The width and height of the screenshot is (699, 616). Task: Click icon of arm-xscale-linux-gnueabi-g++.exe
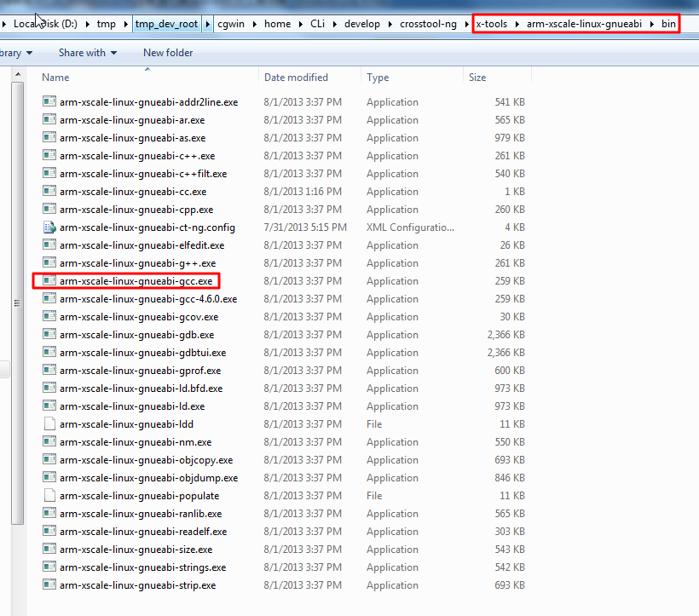pos(49,262)
